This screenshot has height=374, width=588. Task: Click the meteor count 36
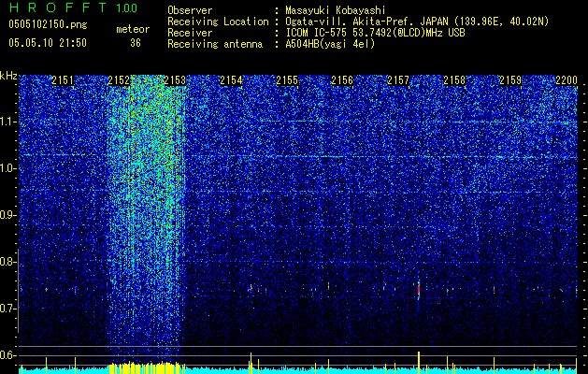click(x=136, y=43)
